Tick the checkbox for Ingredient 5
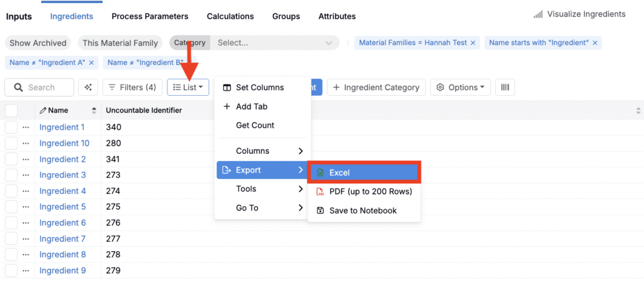The width and height of the screenshot is (644, 296). click(x=11, y=207)
